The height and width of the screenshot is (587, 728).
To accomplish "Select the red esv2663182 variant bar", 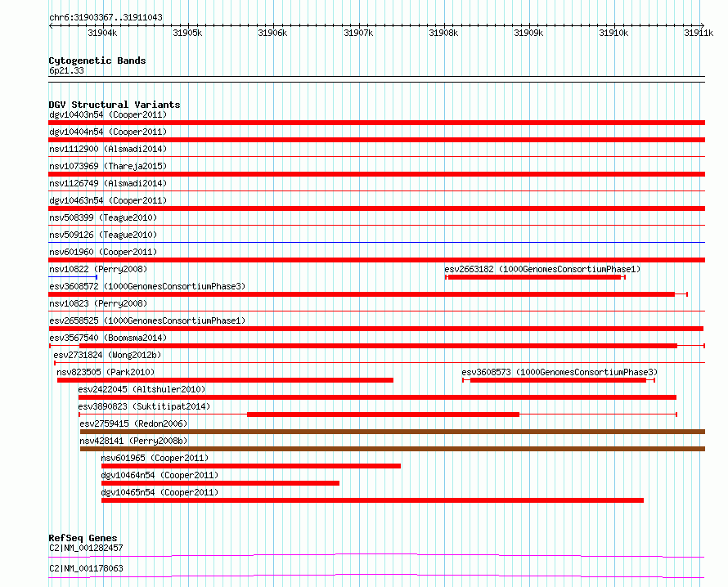I will pos(535,277).
